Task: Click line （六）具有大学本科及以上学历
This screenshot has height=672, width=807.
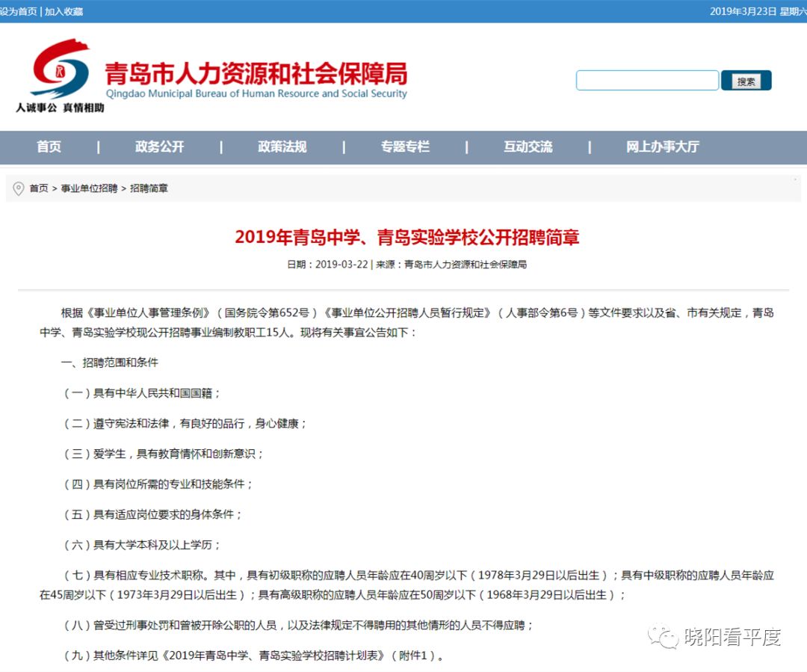Action: 141,546
